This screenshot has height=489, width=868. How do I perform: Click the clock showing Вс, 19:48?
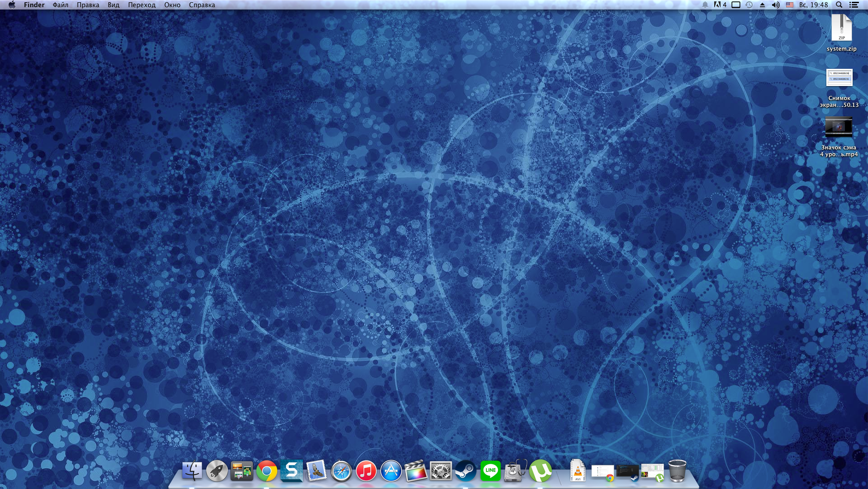[813, 5]
